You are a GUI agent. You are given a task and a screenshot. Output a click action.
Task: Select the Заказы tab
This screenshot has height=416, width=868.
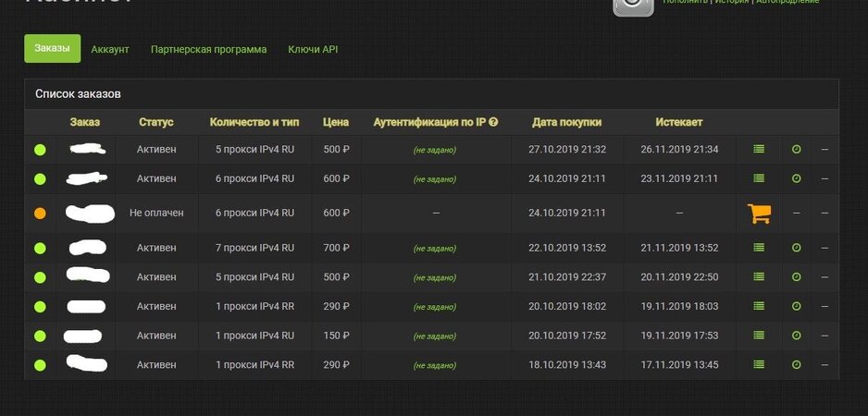click(52, 49)
